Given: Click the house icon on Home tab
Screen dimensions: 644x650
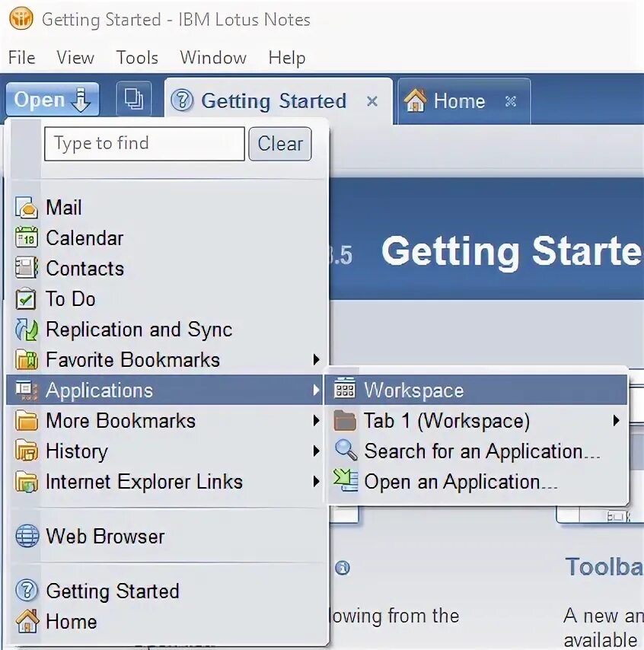Looking at the screenshot, I should click(416, 100).
